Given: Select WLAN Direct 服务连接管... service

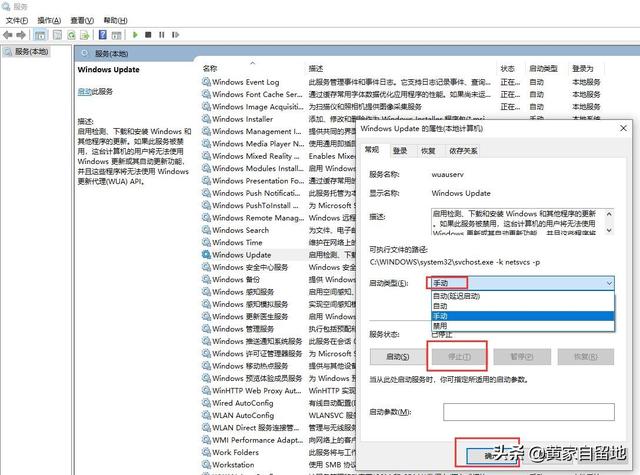Looking at the screenshot, I should tap(256, 428).
